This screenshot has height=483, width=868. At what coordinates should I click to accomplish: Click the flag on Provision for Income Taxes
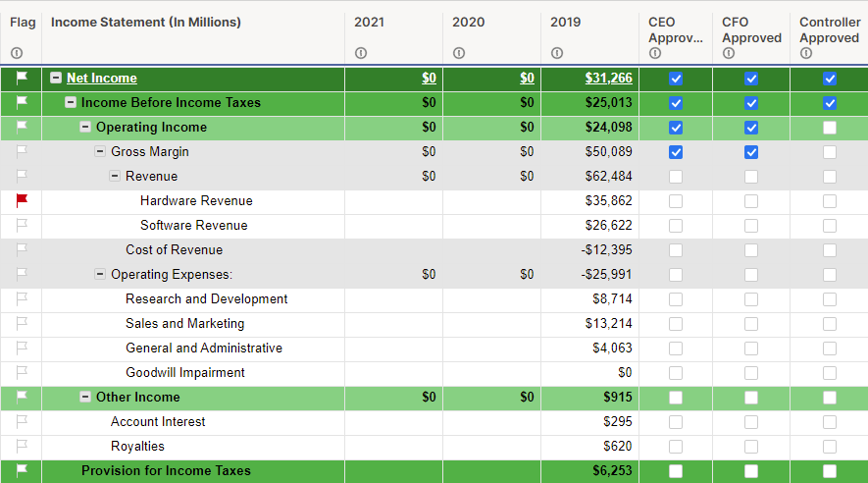[22, 470]
